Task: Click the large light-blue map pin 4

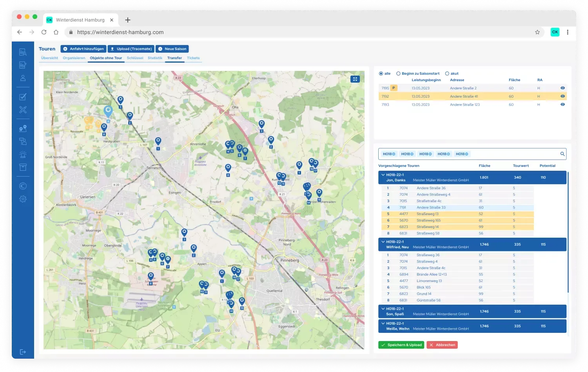Action: point(108,111)
